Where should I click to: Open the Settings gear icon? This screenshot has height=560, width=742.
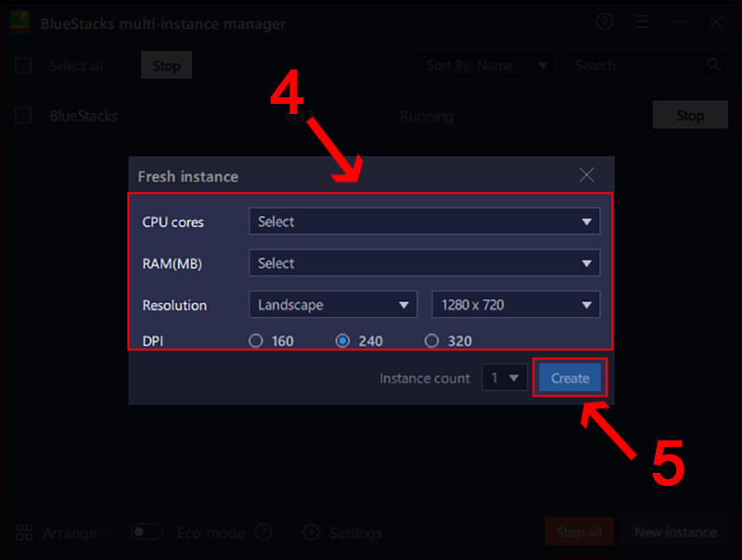click(312, 532)
